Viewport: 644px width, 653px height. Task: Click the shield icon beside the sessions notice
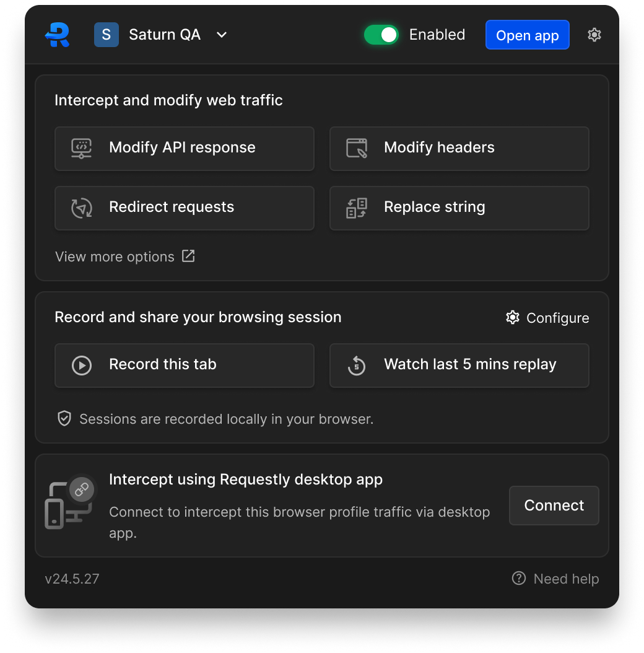point(64,419)
